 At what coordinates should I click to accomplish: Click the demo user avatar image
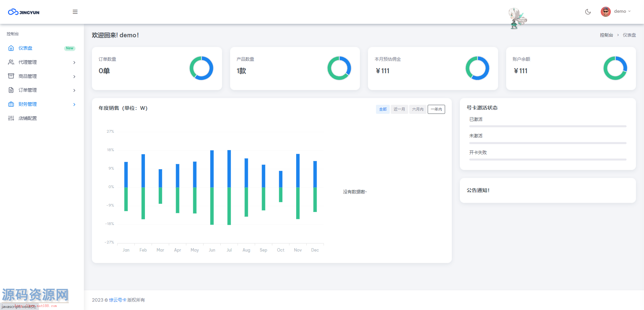[x=605, y=12]
